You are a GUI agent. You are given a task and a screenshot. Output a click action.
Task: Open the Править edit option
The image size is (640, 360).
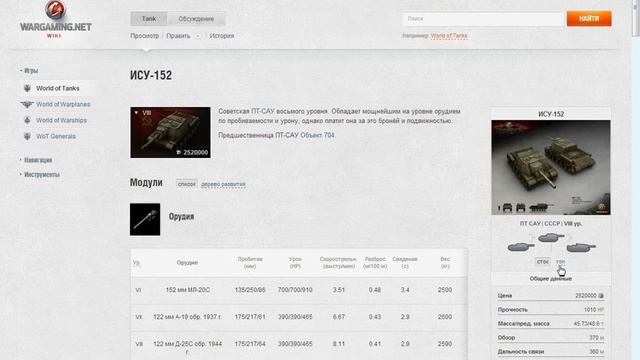178,36
